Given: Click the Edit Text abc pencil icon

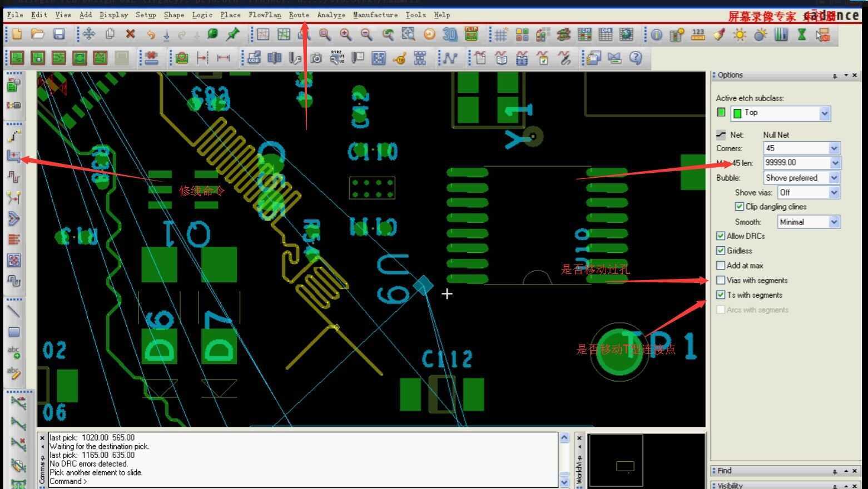Looking at the screenshot, I should 14,372.
